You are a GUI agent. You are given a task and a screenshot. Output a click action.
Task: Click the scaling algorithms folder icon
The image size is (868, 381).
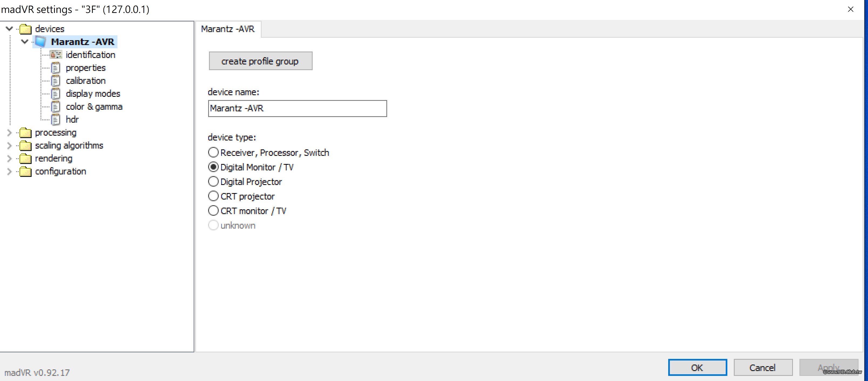(x=25, y=145)
